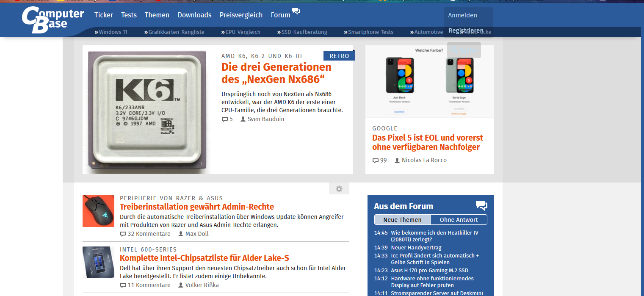Open Preisvergleich in the navigation bar

pos(241,15)
